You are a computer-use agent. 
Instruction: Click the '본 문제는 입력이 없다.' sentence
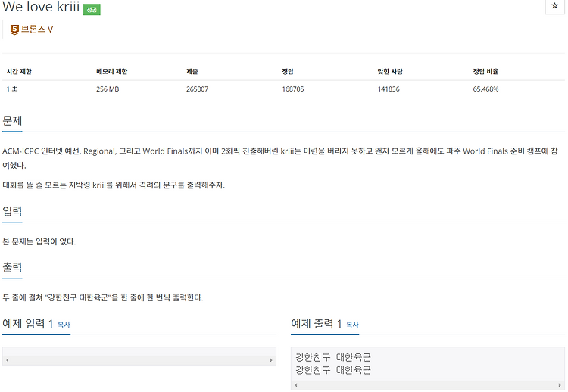point(39,241)
